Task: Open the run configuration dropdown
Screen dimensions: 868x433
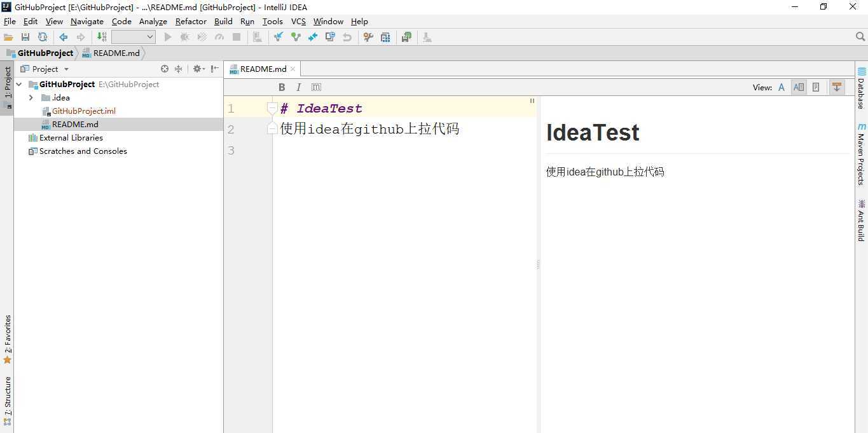Action: [134, 38]
